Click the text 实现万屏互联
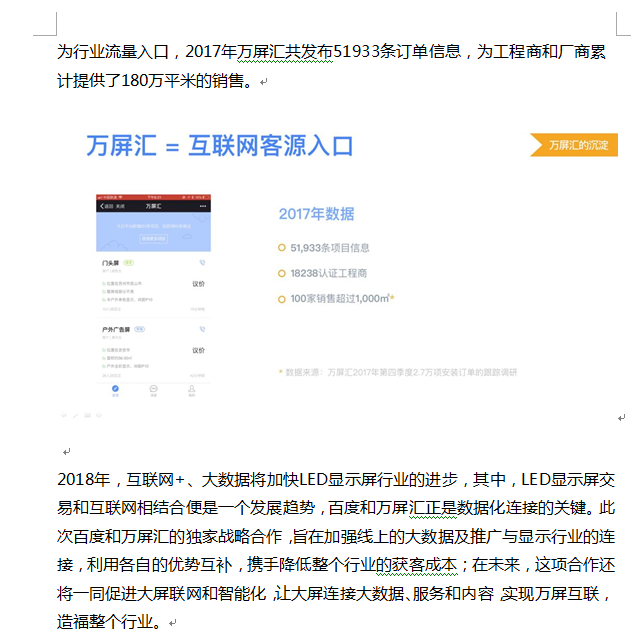 click(550, 594)
